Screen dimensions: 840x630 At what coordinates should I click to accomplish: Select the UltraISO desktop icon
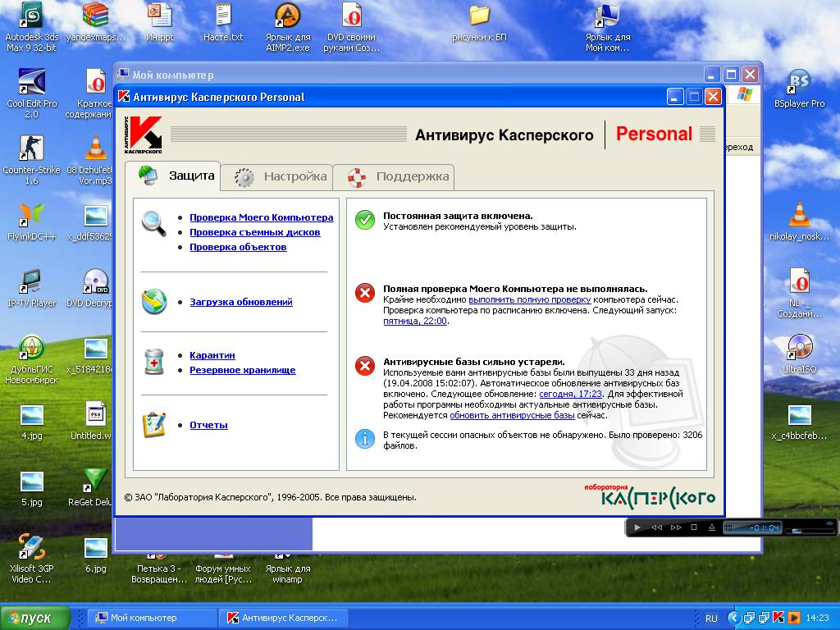pyautogui.click(x=799, y=347)
